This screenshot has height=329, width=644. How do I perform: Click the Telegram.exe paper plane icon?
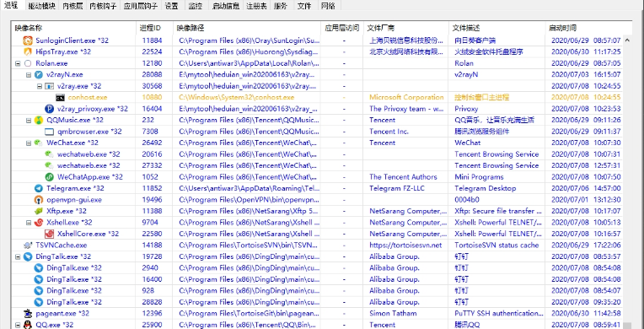(39, 188)
